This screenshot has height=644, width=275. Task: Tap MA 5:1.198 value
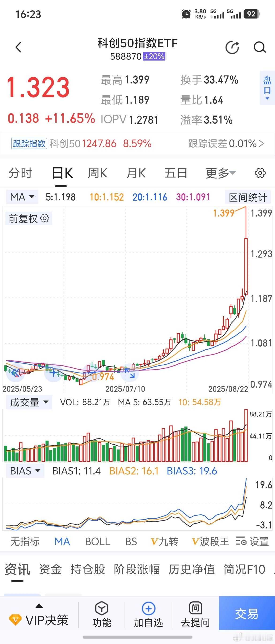click(x=61, y=197)
